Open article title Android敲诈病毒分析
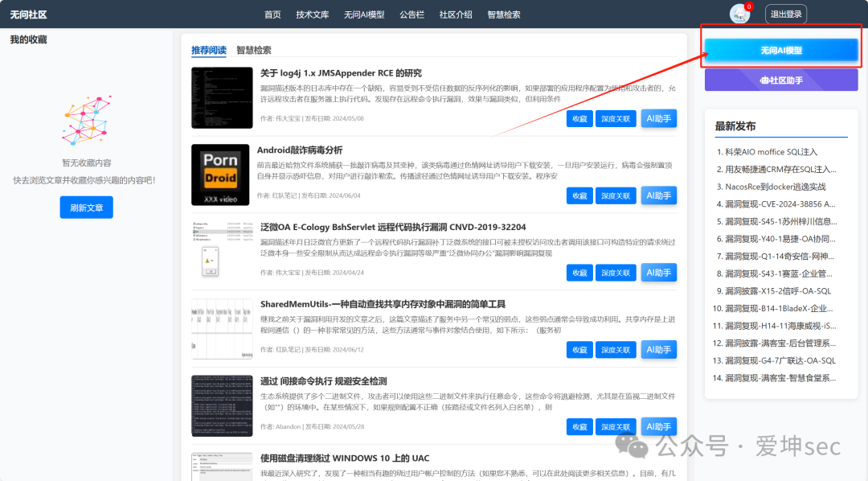868x481 pixels. pos(300,150)
